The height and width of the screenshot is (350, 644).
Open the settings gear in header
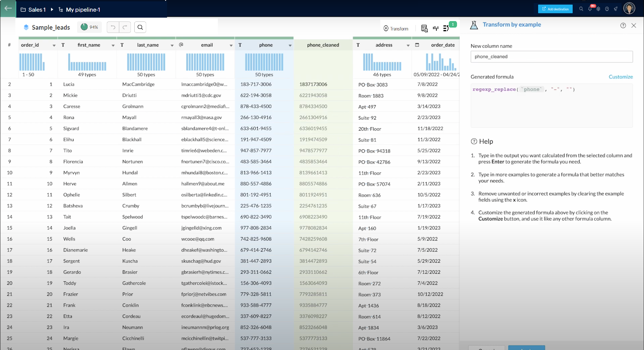pos(598,9)
